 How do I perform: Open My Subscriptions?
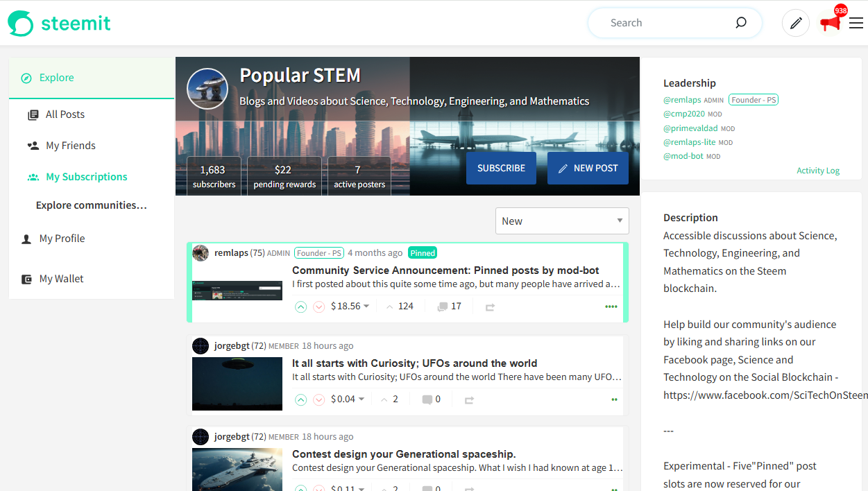coord(87,177)
